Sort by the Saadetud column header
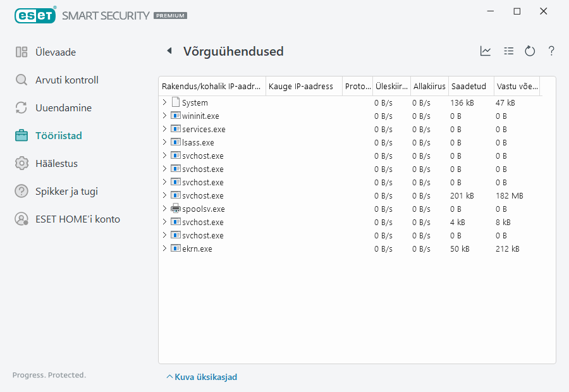 (x=468, y=87)
